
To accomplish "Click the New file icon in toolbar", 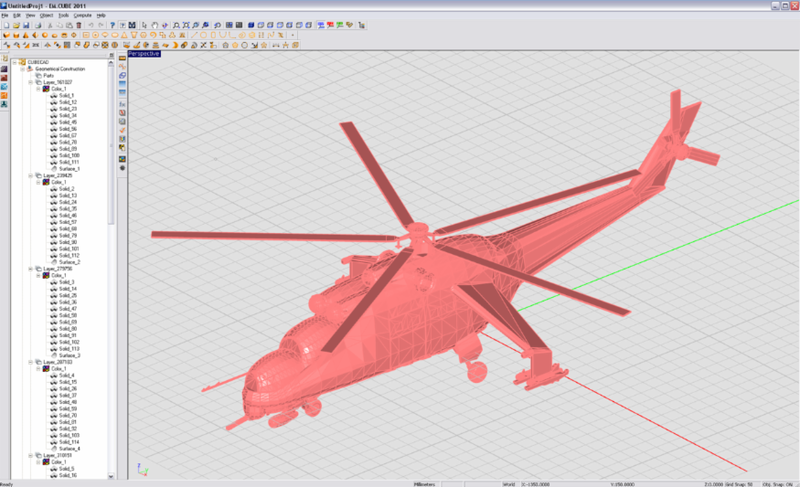I will tap(5, 25).
